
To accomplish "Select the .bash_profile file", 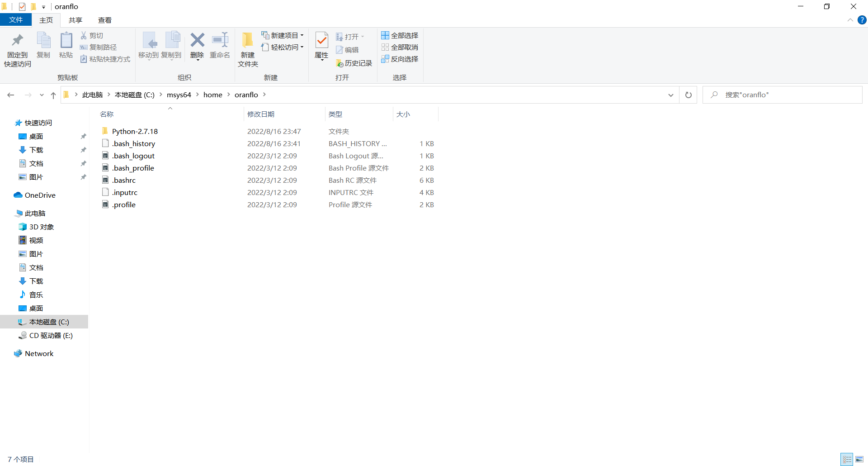I will click(133, 168).
